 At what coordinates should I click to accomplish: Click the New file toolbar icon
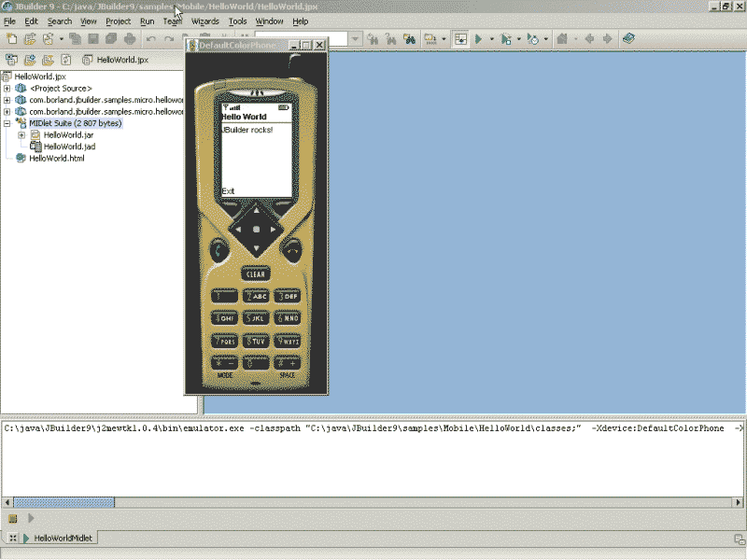coord(11,39)
